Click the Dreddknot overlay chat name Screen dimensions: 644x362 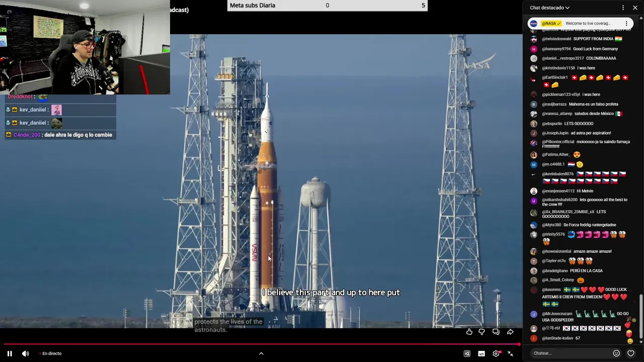[20, 97]
